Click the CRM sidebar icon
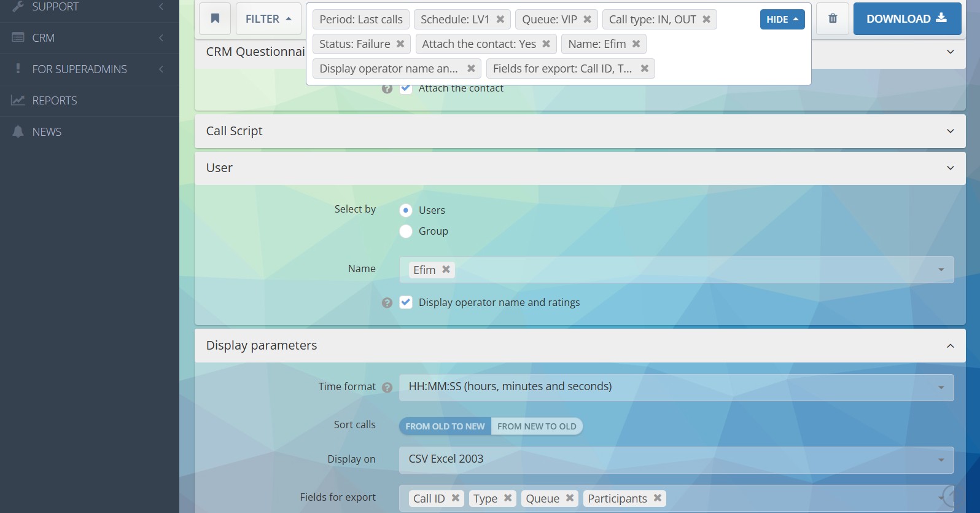 point(18,37)
